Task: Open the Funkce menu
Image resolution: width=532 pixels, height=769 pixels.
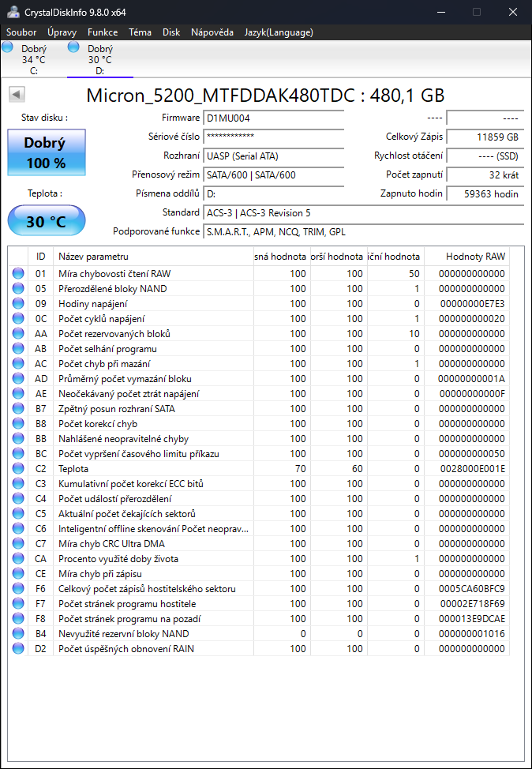Action: click(x=103, y=32)
